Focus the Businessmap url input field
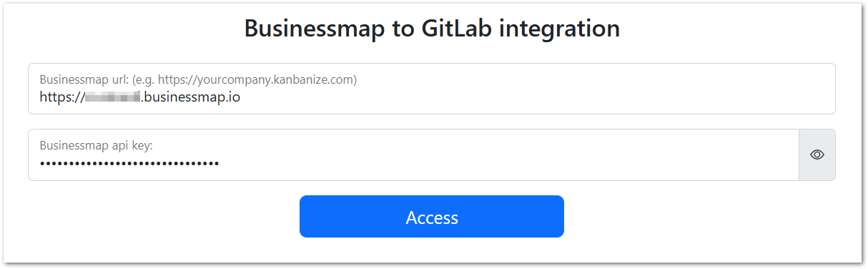The image size is (868, 269). pos(432,89)
